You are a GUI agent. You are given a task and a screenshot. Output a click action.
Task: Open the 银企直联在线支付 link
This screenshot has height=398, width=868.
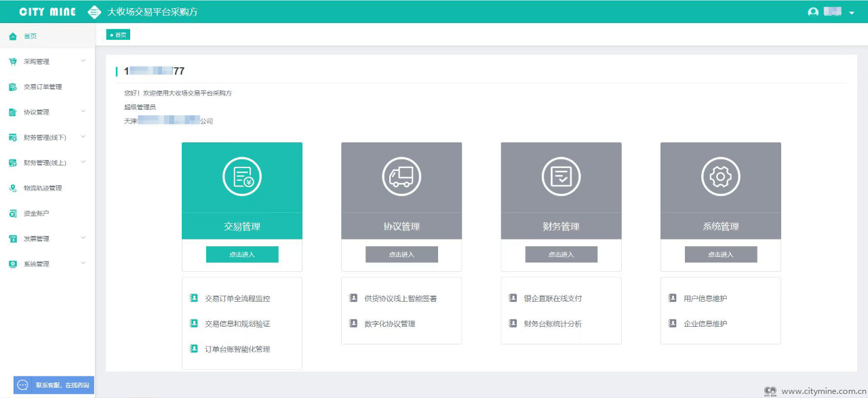553,298
